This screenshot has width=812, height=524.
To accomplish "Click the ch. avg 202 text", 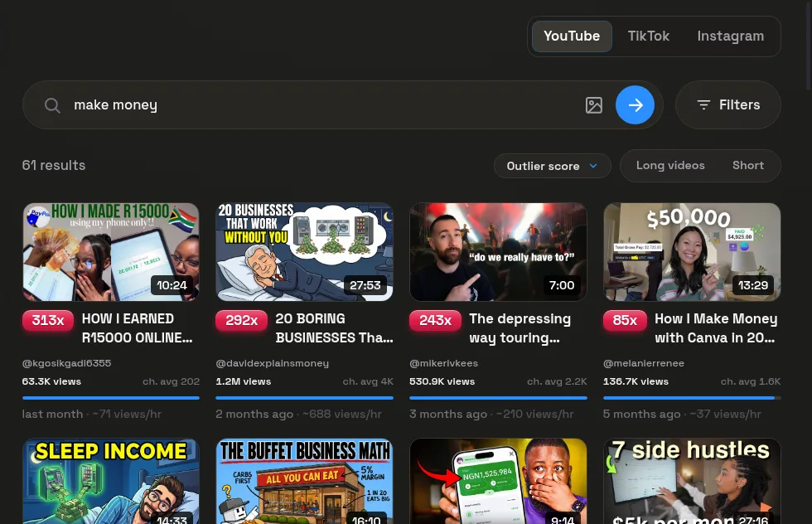I will click(171, 381).
